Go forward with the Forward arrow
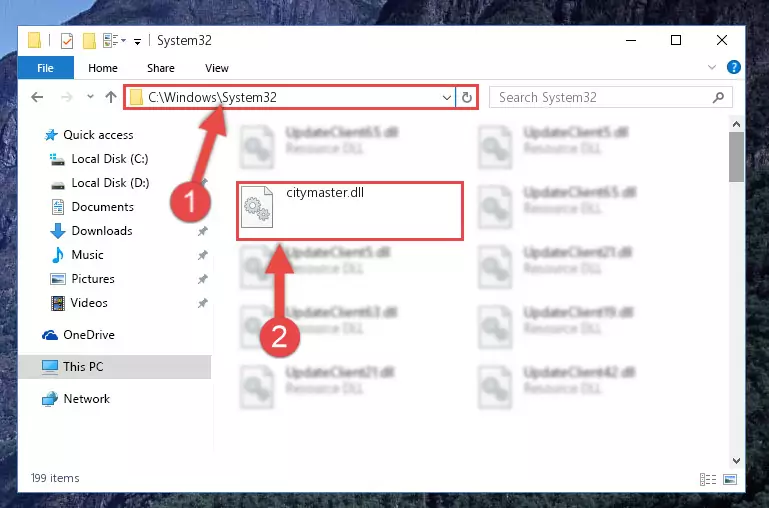Viewport: 769px width, 508px height. click(67, 97)
